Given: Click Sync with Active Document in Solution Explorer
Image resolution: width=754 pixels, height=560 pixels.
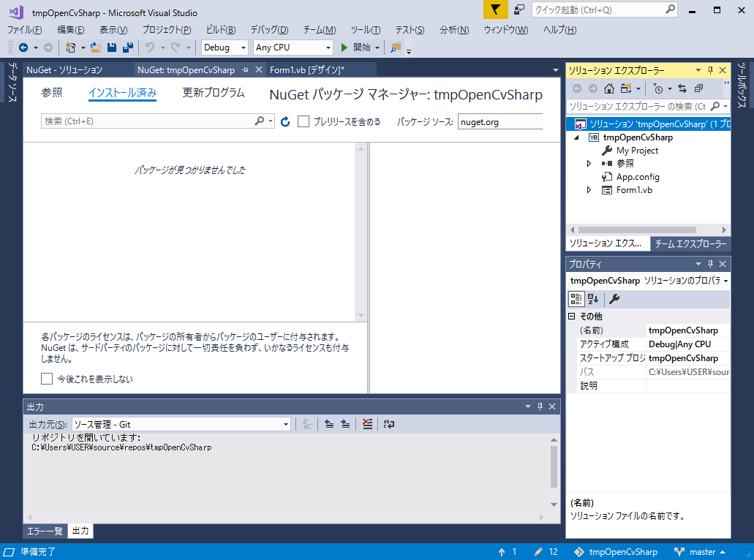Looking at the screenshot, I should [x=682, y=88].
